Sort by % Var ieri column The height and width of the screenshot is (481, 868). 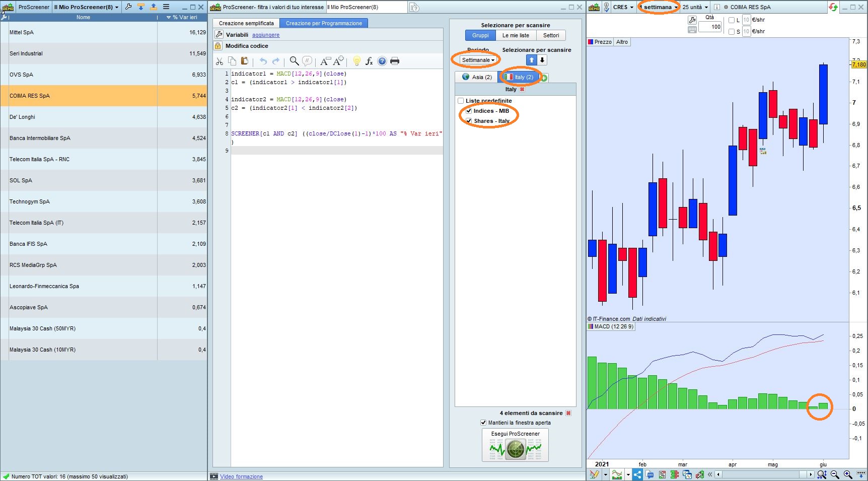click(182, 17)
